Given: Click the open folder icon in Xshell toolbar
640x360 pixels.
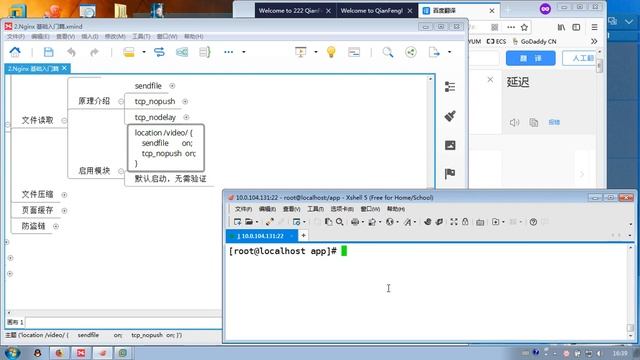Looking at the screenshot, I should click(249, 222).
